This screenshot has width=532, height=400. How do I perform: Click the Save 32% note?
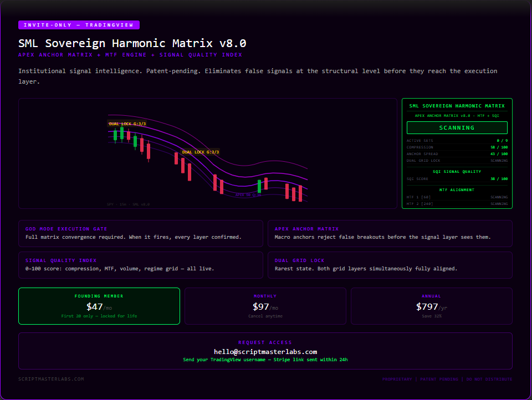pyautogui.click(x=432, y=316)
